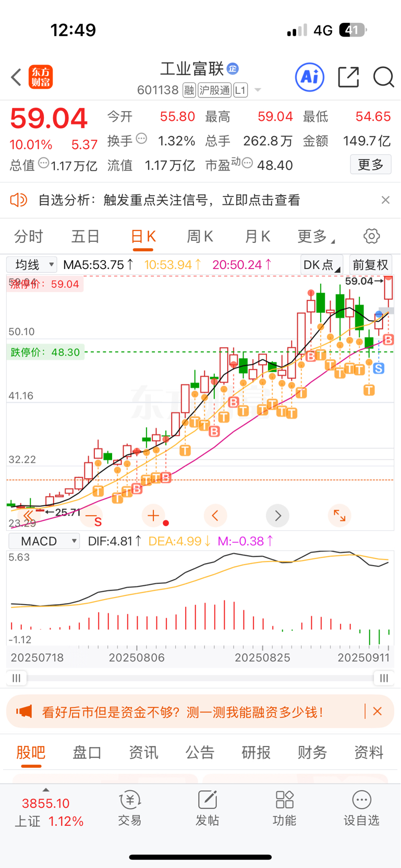This screenshot has width=401, height=868.
Task: Open the 财务 tab
Action: pyautogui.click(x=312, y=752)
